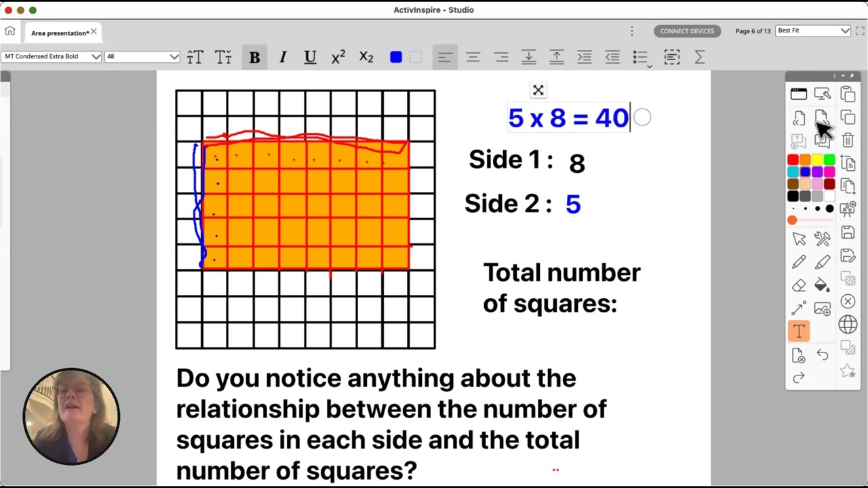
Task: Click the Insert media image icon
Action: 823,309
